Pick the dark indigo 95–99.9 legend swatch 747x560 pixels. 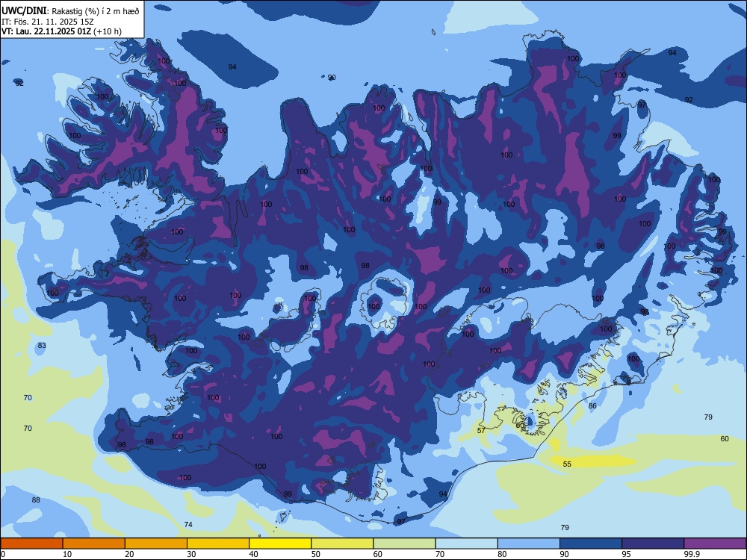coord(653,544)
